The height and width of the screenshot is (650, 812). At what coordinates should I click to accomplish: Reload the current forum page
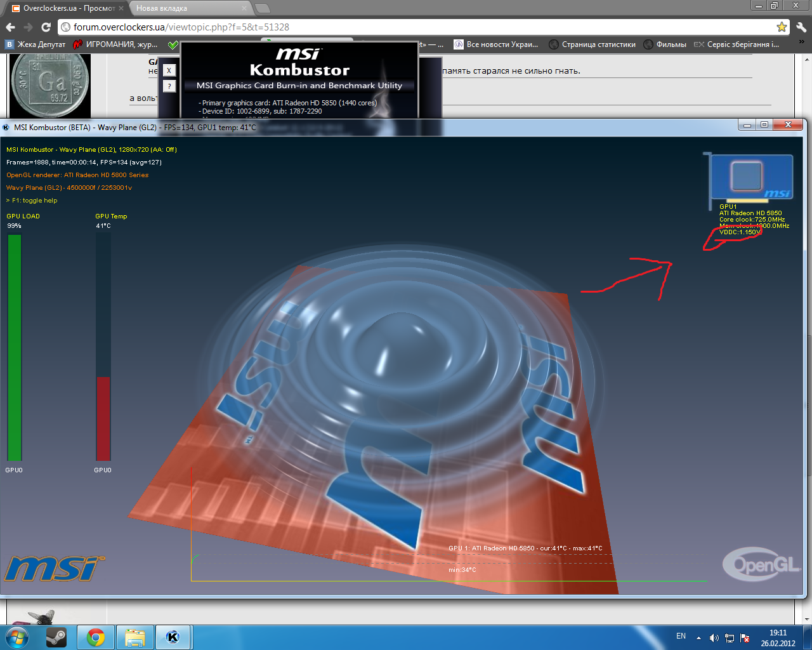[x=46, y=27]
